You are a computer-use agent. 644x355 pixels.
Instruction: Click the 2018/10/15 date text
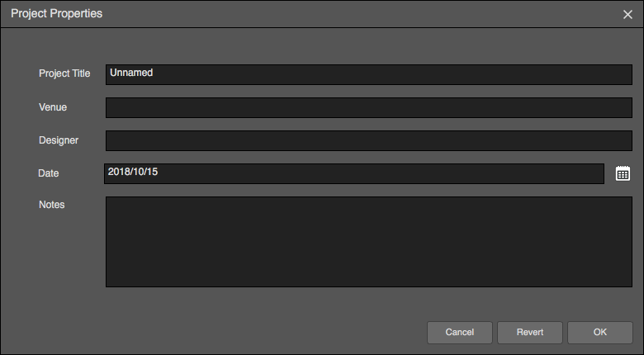[x=133, y=172]
